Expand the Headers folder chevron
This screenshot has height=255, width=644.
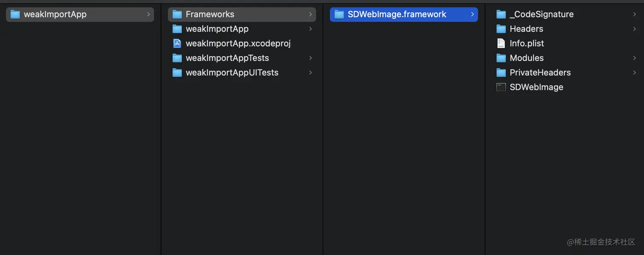634,29
